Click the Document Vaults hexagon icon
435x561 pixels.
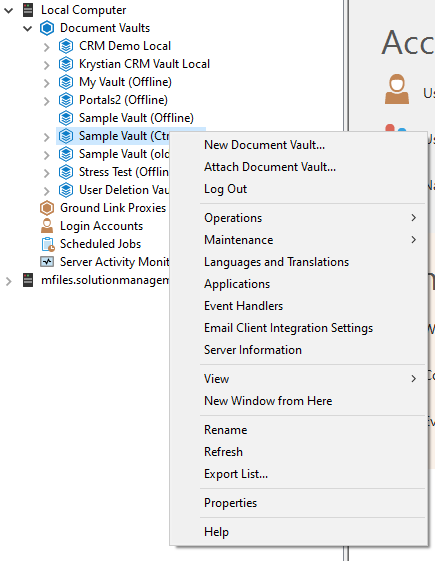click(x=47, y=28)
